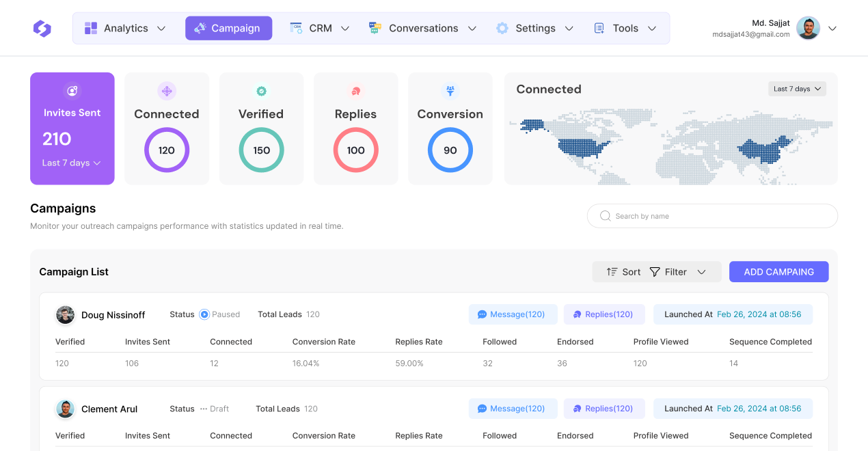Click the Search by name field

point(712,216)
